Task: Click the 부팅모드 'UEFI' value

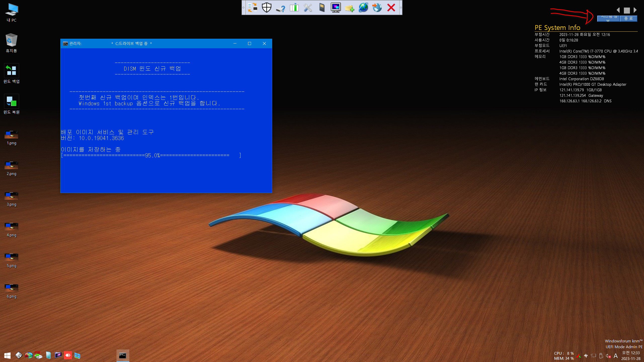Action: point(563,46)
